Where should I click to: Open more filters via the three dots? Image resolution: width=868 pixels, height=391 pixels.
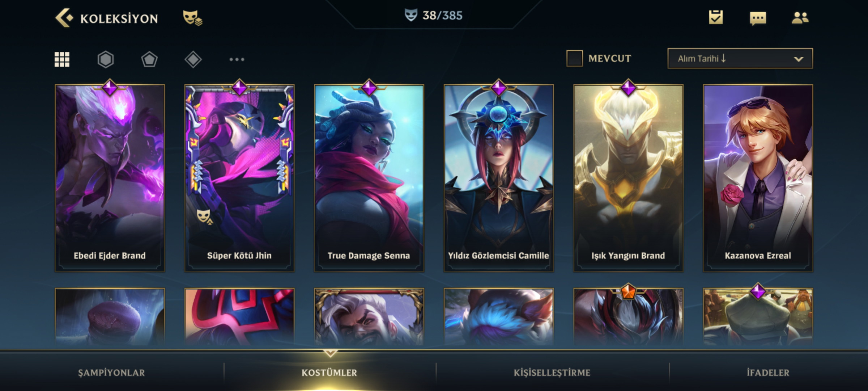(237, 59)
